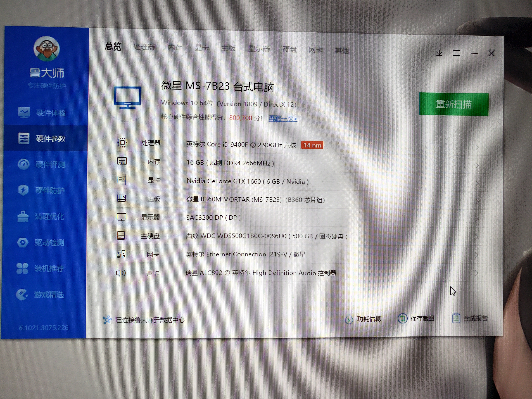Switch to the 主板 tab
The height and width of the screenshot is (399, 532).
(228, 48)
